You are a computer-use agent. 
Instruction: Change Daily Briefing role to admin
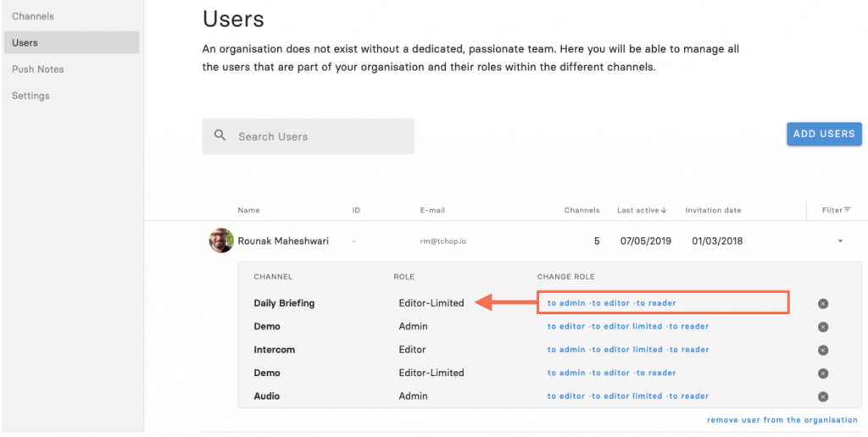pyautogui.click(x=566, y=303)
